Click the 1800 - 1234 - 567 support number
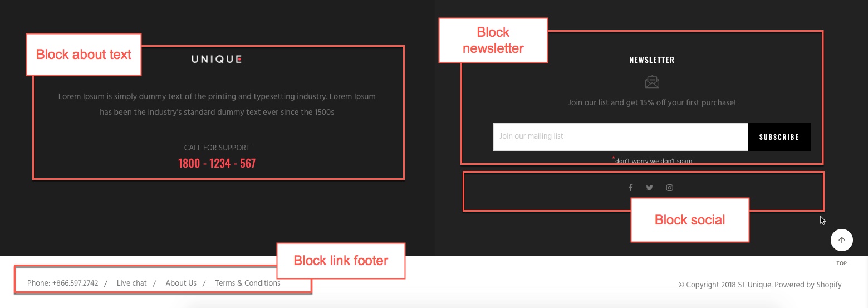 (217, 163)
